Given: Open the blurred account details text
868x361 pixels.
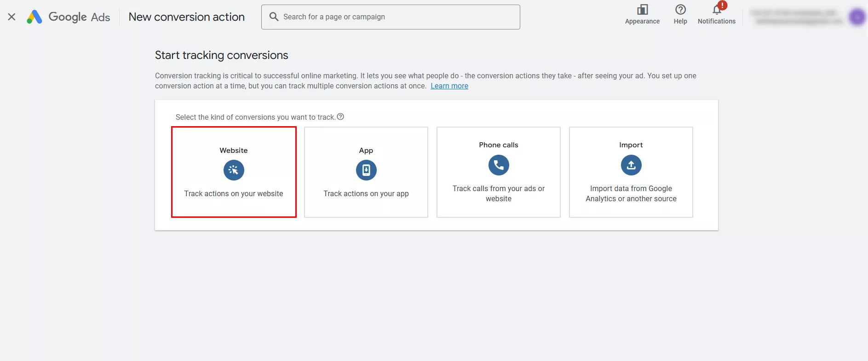Looking at the screenshot, I should pyautogui.click(x=796, y=17).
